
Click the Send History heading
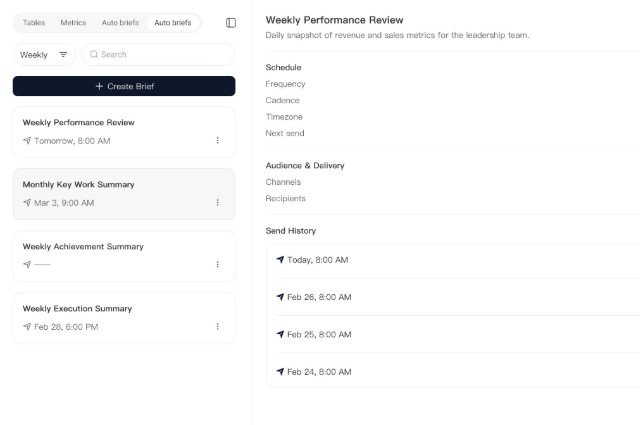coord(291,231)
